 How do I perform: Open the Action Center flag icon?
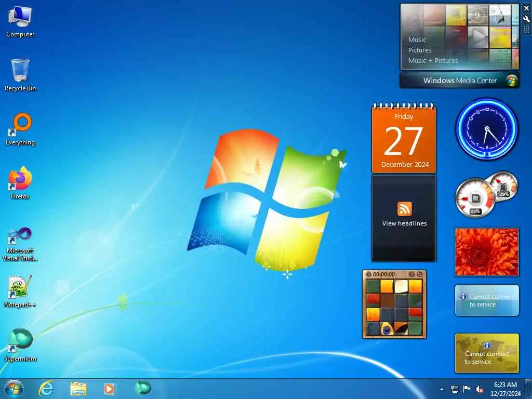(x=467, y=389)
